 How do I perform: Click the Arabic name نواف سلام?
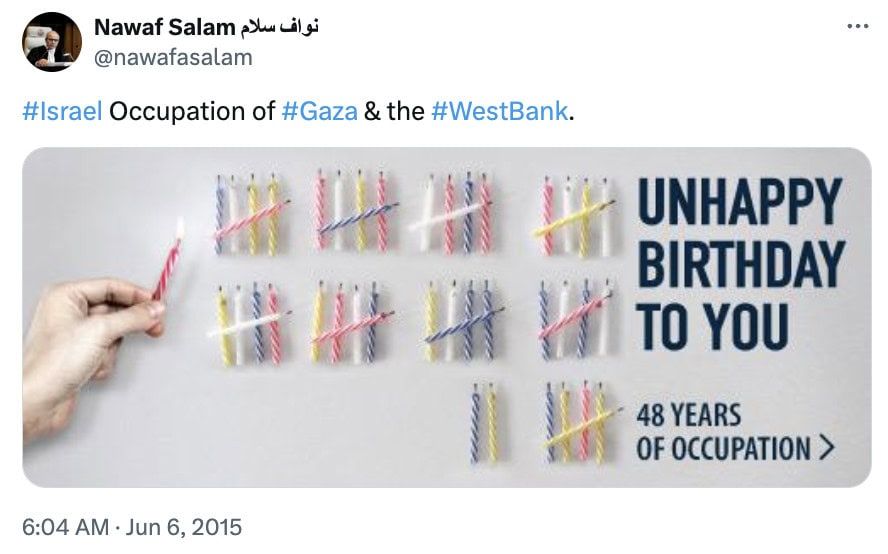[279, 27]
